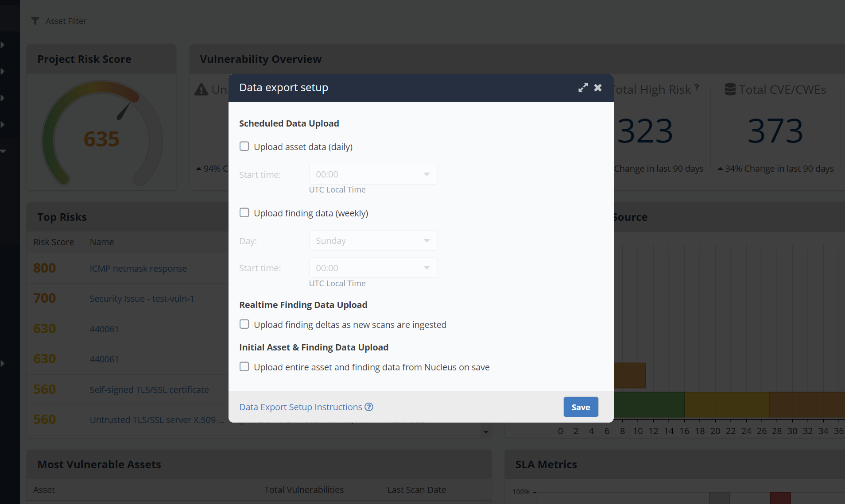The image size is (845, 504).
Task: Open the Day dropdown showing Sunday
Action: click(372, 240)
